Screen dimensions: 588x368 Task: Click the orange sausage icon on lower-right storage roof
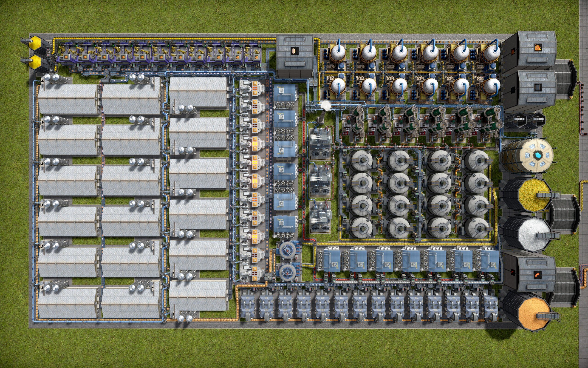538,275
